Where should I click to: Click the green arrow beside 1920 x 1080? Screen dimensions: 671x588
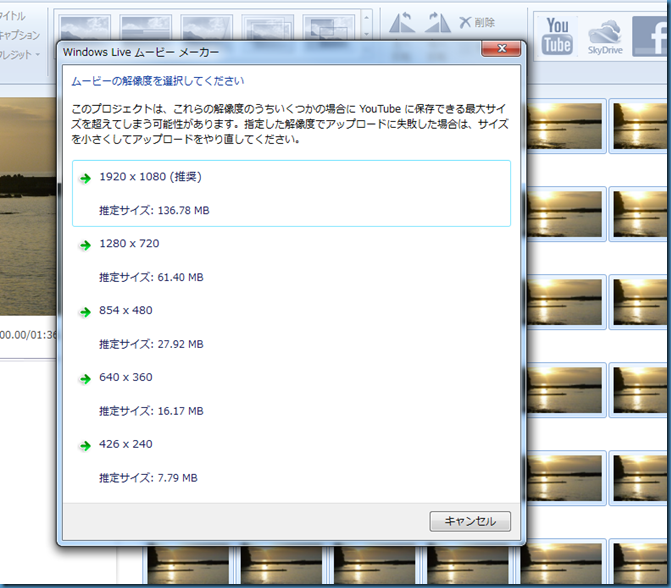(85, 178)
